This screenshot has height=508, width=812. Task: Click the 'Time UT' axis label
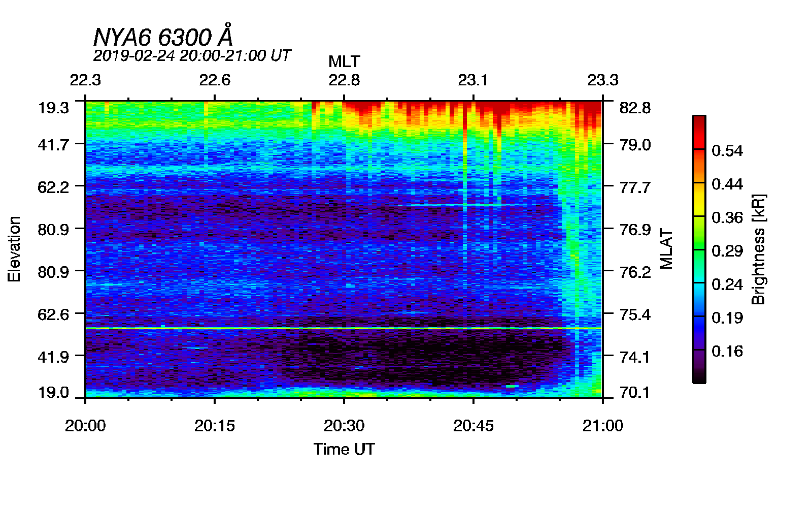click(344, 449)
